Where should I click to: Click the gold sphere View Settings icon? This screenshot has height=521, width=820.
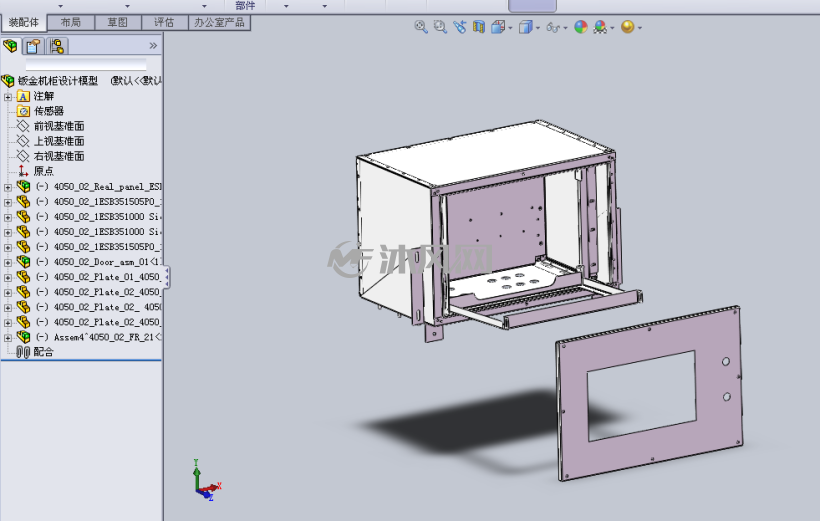pos(628,27)
